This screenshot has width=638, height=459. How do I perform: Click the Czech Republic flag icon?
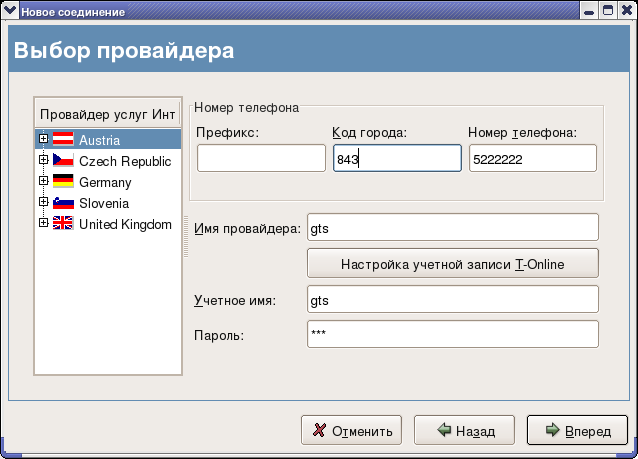click(63, 160)
